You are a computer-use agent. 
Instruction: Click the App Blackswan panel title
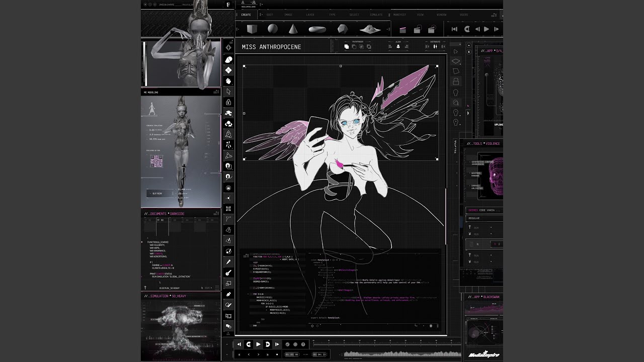484,298
